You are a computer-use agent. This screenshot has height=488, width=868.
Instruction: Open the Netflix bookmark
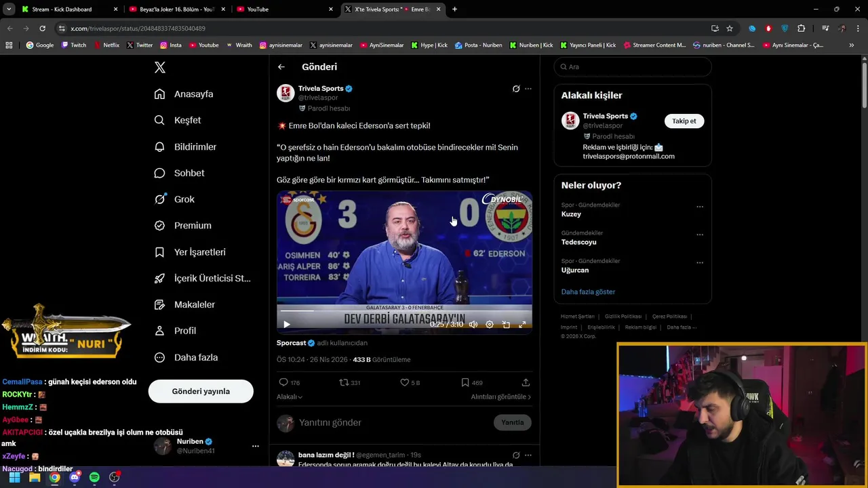tap(106, 45)
